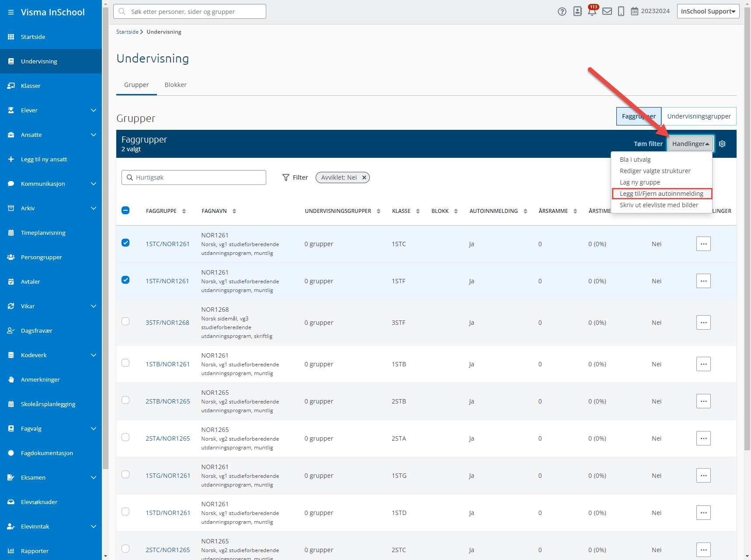Switch to the Blokker tab
Screen dimensions: 751x560
176,85
